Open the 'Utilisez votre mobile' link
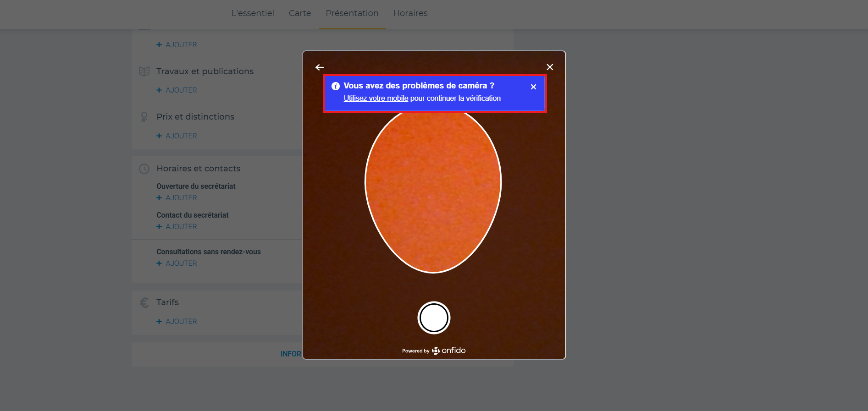This screenshot has width=868, height=411. tap(376, 99)
